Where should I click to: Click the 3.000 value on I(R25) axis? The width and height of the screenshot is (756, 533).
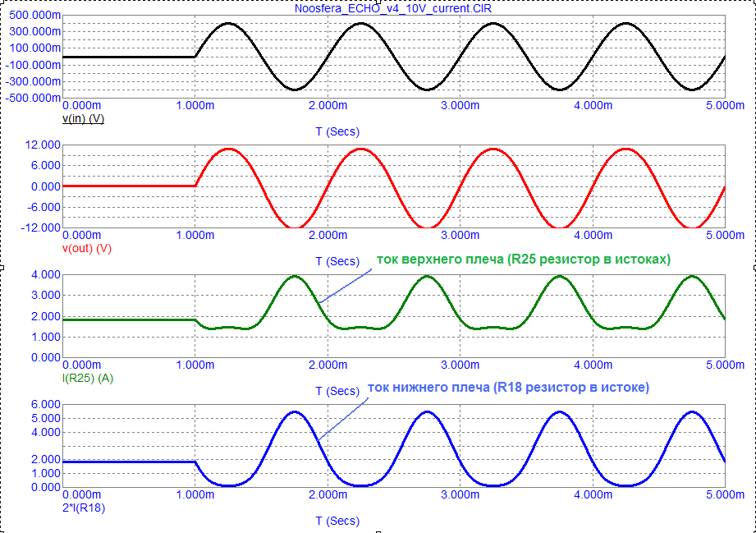(46, 296)
